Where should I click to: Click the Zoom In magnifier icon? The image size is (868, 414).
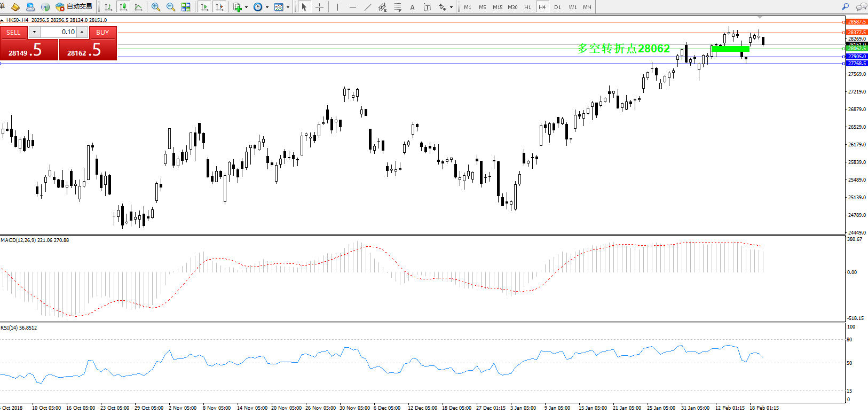tap(156, 7)
